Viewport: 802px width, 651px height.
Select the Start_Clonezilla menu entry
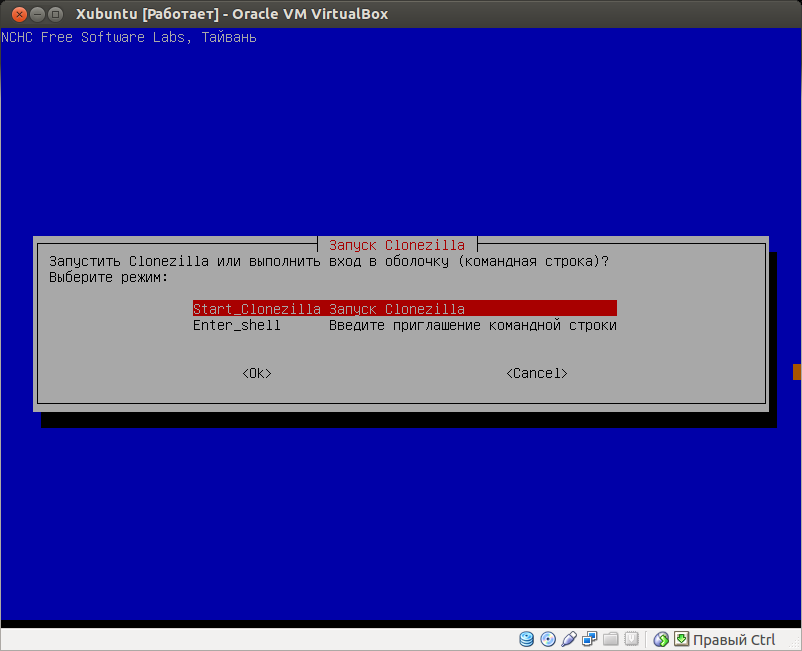tap(405, 309)
